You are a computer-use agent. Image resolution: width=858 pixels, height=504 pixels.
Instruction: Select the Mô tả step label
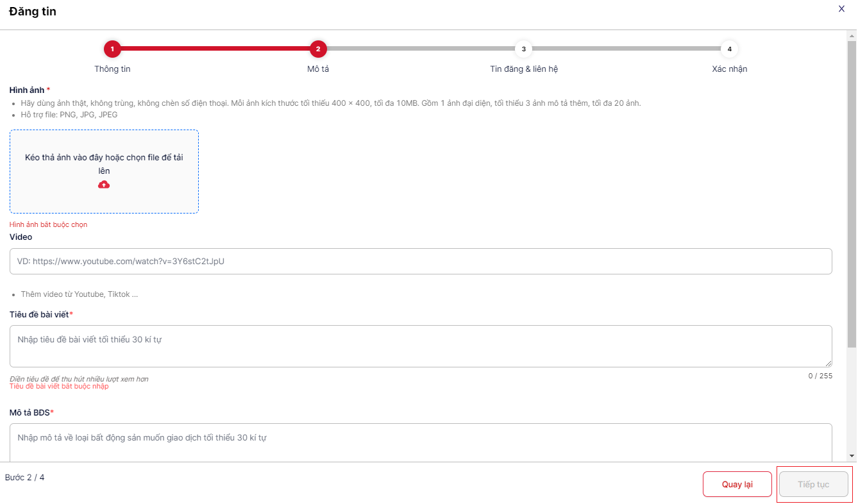tap(318, 69)
